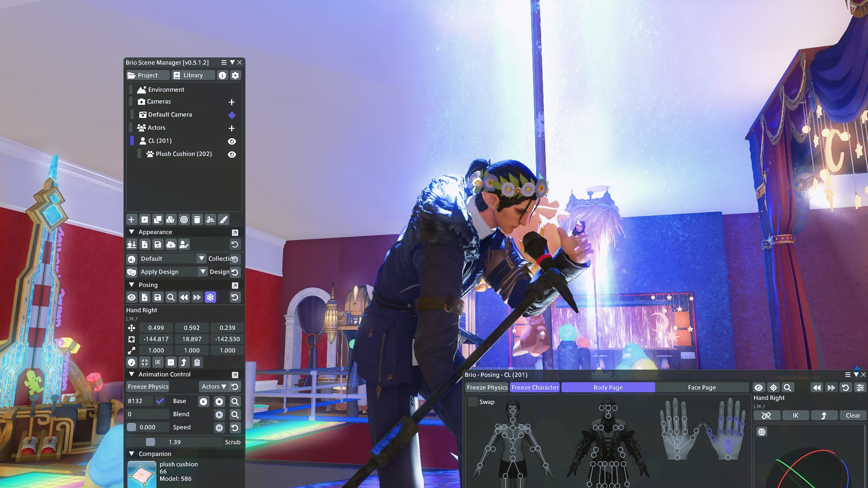868x488 pixels.
Task: Toggle overlay eye icon in Posing window
Action: 759,388
